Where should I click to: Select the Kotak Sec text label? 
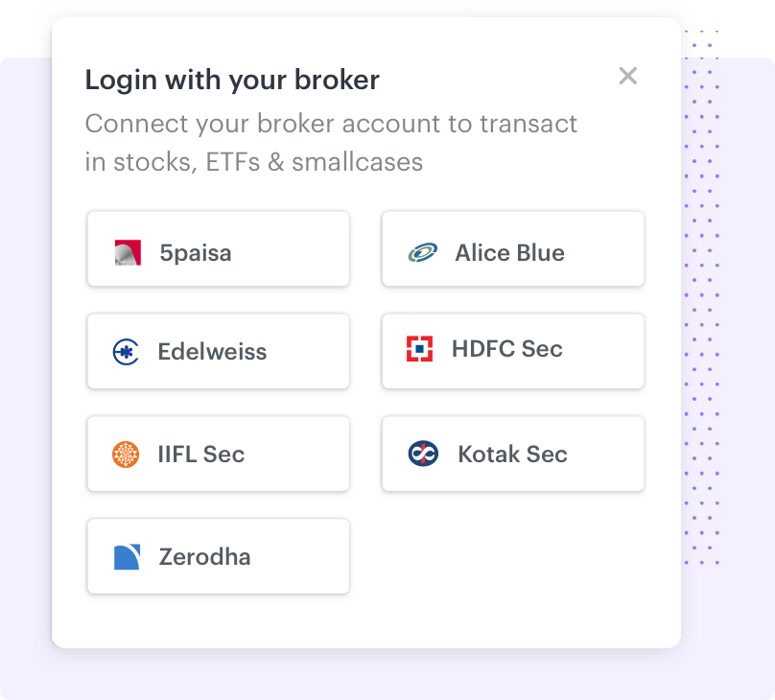[x=512, y=454]
